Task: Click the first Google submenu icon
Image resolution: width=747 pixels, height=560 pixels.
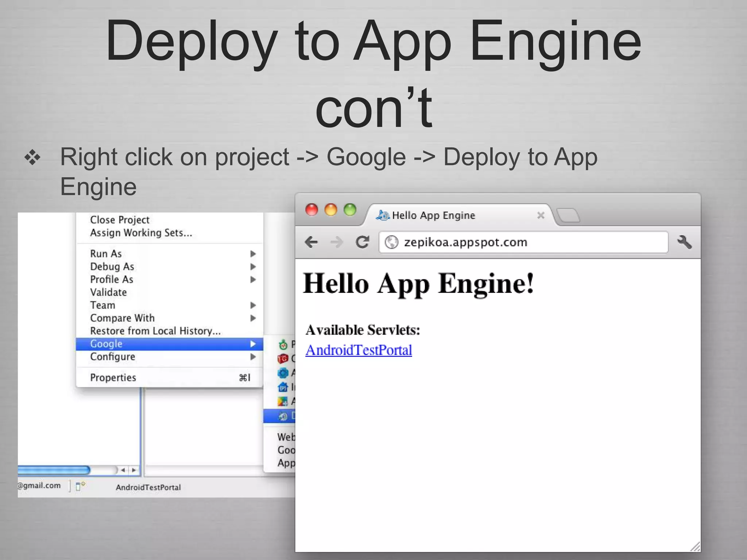Action: (x=283, y=345)
